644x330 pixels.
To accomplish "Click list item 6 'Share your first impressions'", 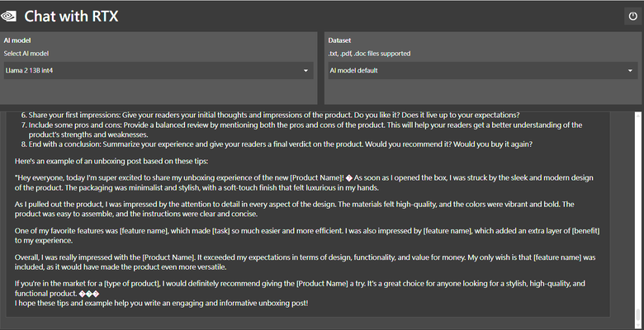I will click(270, 115).
